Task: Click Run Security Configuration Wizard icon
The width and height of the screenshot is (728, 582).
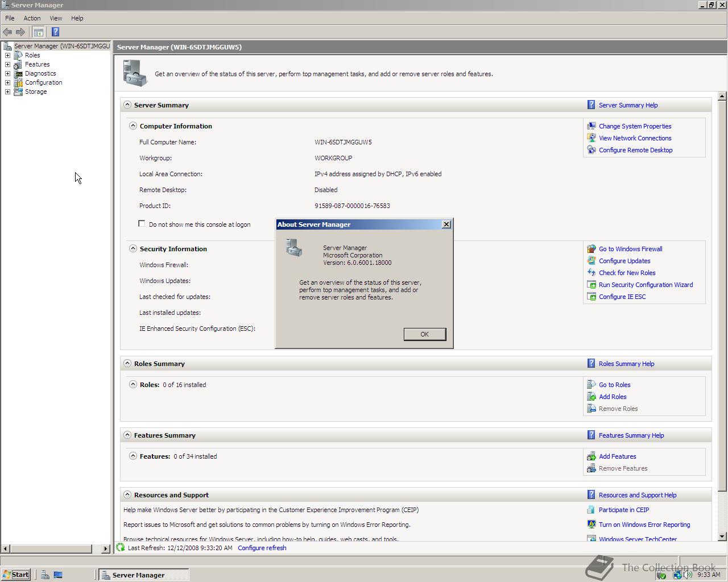Action: click(591, 285)
